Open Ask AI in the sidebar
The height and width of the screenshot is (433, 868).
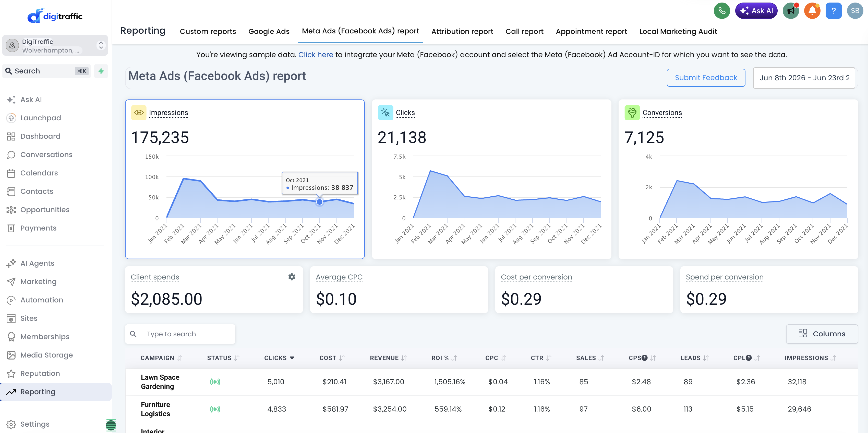pos(31,100)
